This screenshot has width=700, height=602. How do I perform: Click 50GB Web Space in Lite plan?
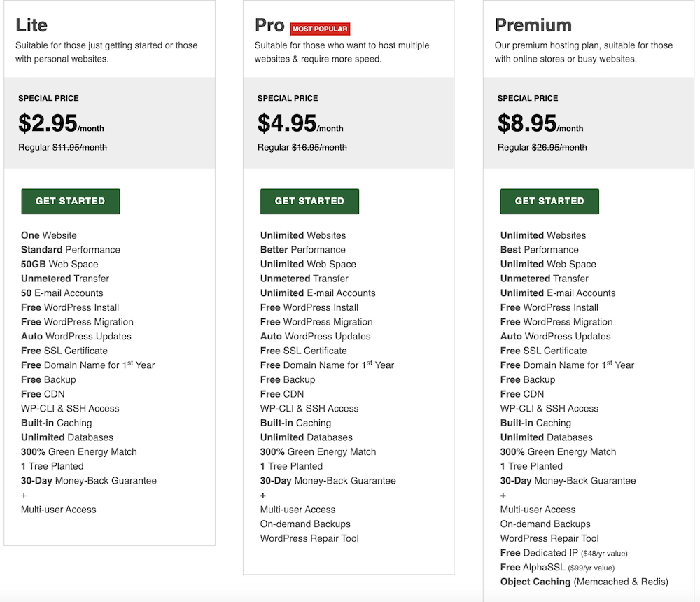[59, 264]
